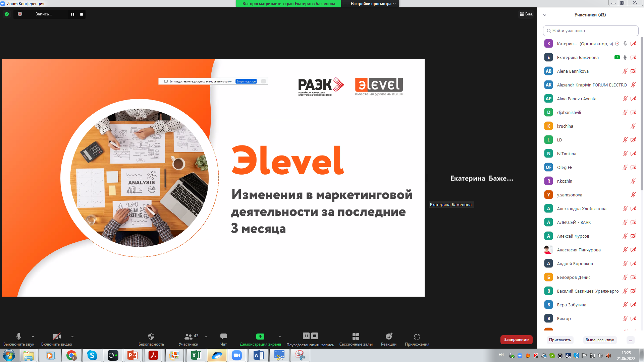Open Настройки просмотра dropdown
The height and width of the screenshot is (362, 644).
[x=373, y=4]
